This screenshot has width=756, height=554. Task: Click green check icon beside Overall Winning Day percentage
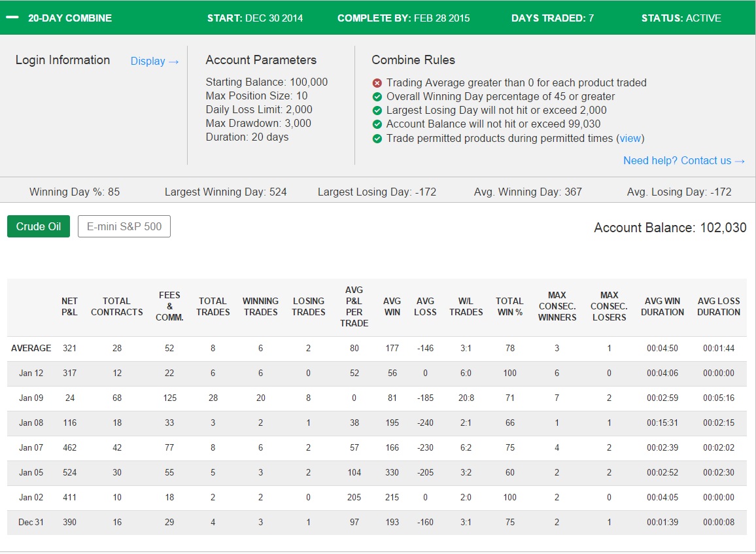[x=377, y=97]
